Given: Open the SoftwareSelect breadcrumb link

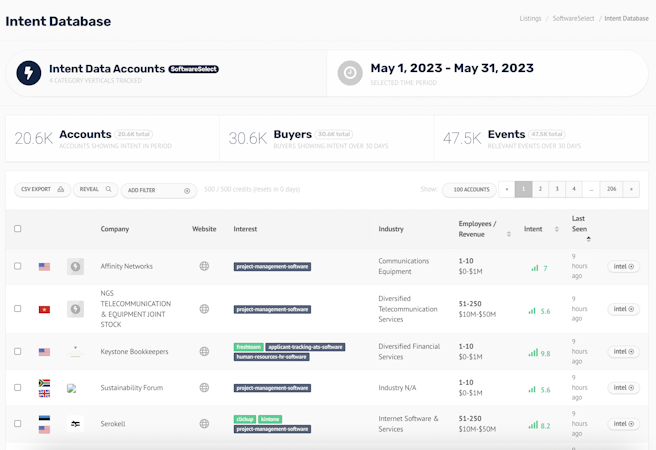Looking at the screenshot, I should (x=573, y=18).
